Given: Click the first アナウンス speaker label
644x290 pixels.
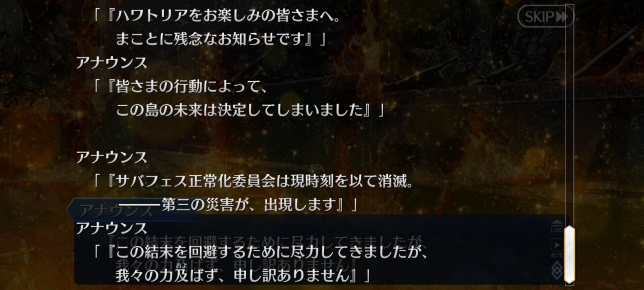Looking at the screenshot, I should coord(112,63).
